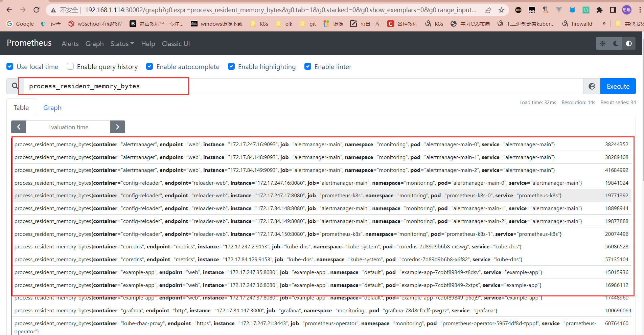Click the Execute button
Screen dimensions: 644x335
(x=618, y=86)
